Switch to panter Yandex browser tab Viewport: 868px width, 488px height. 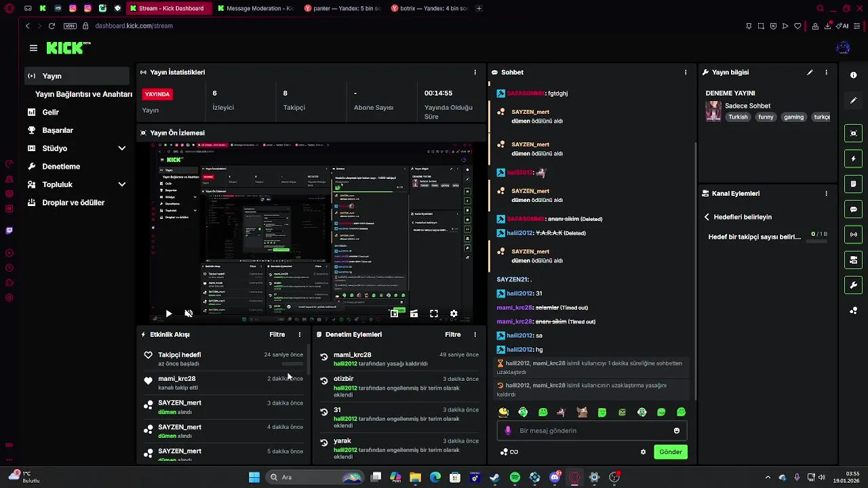tap(342, 8)
